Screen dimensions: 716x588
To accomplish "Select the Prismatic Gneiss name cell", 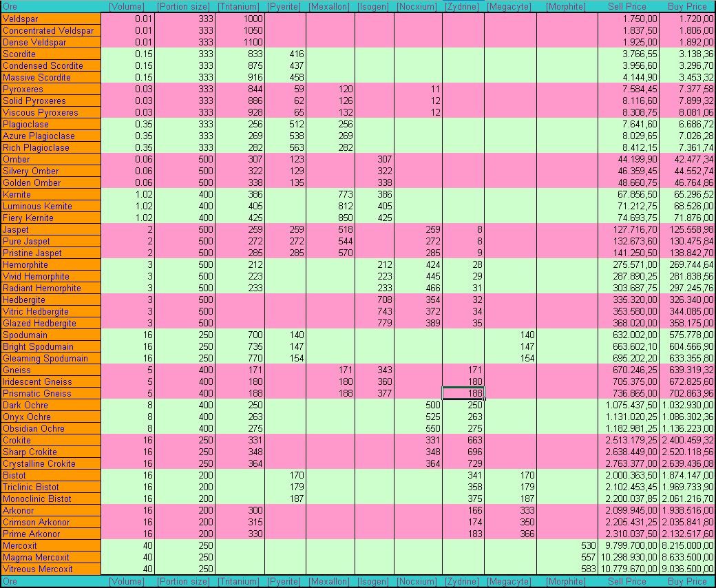I will (x=50, y=394).
